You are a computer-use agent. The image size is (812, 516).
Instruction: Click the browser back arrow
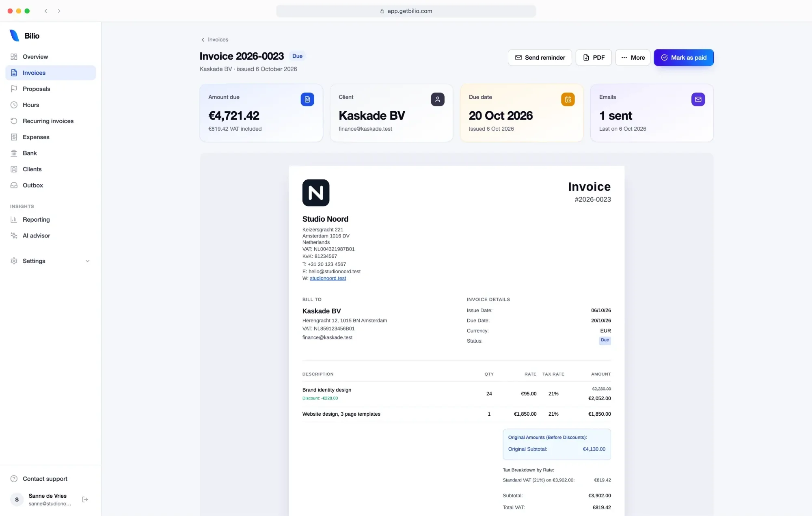[46, 11]
